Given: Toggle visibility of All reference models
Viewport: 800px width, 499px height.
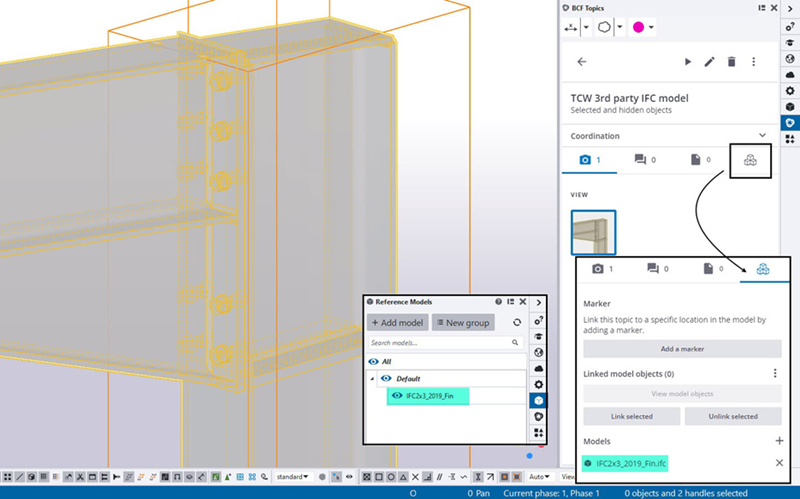Looking at the screenshot, I should click(x=374, y=361).
